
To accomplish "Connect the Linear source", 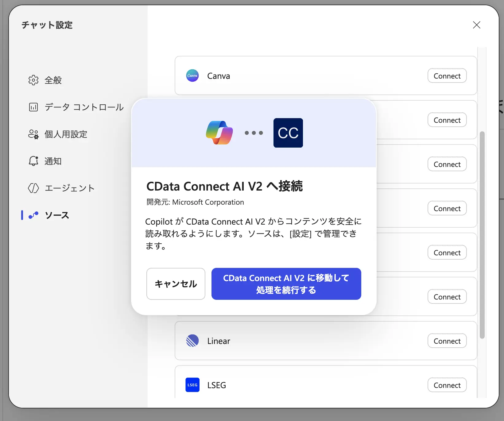I will tap(447, 341).
